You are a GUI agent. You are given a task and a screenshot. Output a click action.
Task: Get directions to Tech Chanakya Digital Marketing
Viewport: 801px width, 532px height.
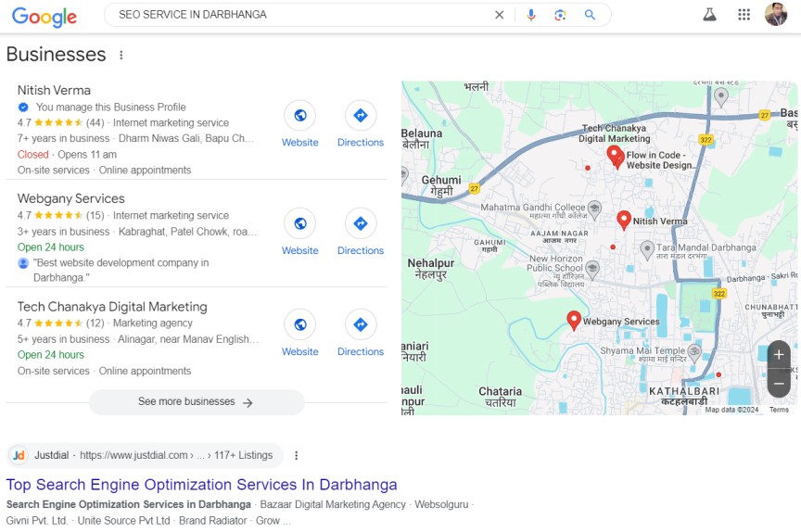360,324
